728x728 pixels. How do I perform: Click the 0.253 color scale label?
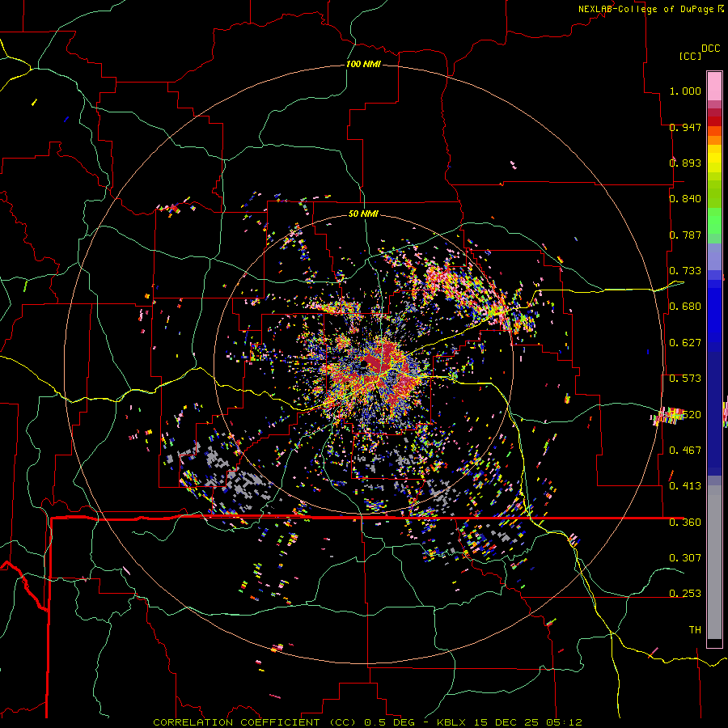[x=685, y=594]
